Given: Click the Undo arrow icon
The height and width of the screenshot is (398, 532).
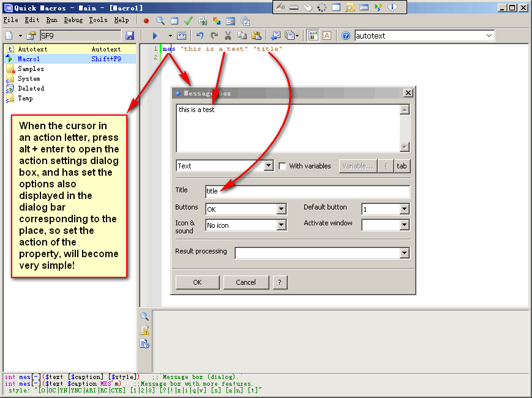Looking at the screenshot, I should pyautogui.click(x=200, y=36).
